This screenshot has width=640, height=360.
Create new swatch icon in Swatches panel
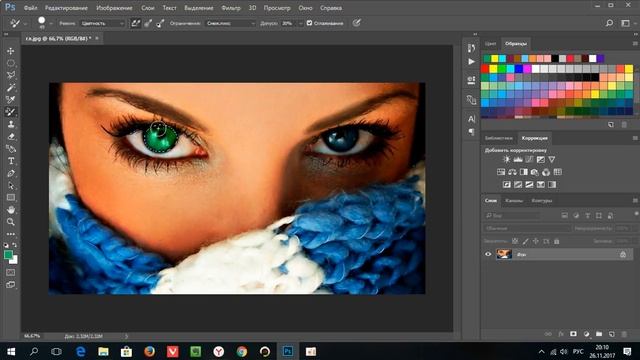coord(611,124)
